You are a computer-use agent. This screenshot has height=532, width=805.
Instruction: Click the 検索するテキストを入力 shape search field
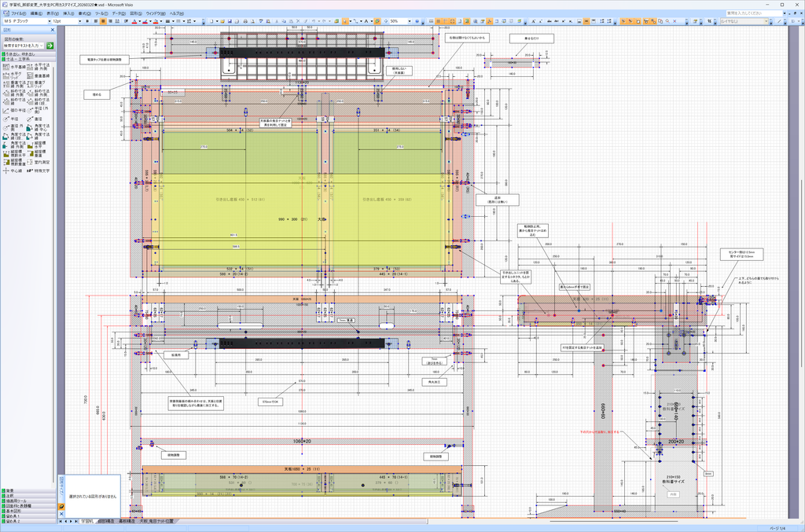pyautogui.click(x=21, y=46)
